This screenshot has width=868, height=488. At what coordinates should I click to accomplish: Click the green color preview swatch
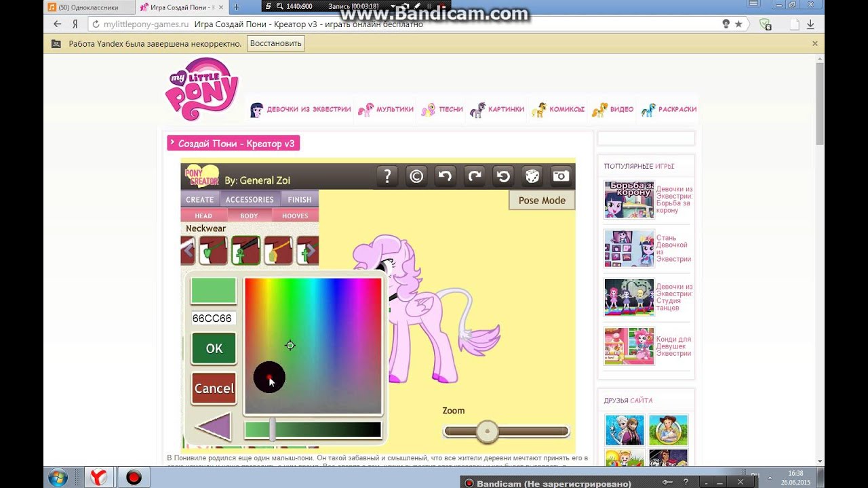pos(214,291)
